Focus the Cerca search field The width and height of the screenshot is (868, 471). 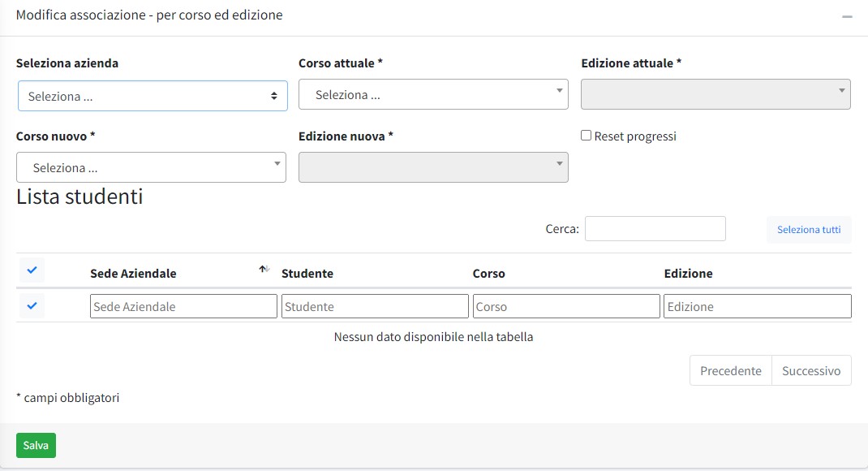655,229
